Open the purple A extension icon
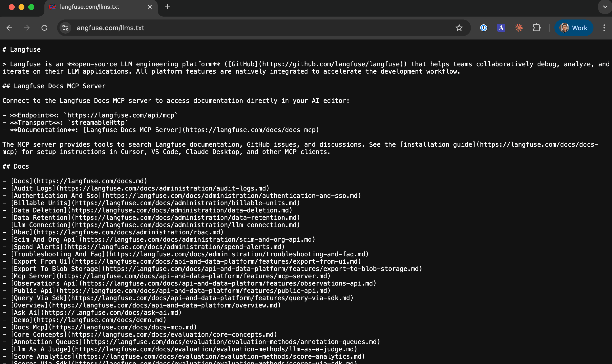612x364 pixels. tap(501, 28)
